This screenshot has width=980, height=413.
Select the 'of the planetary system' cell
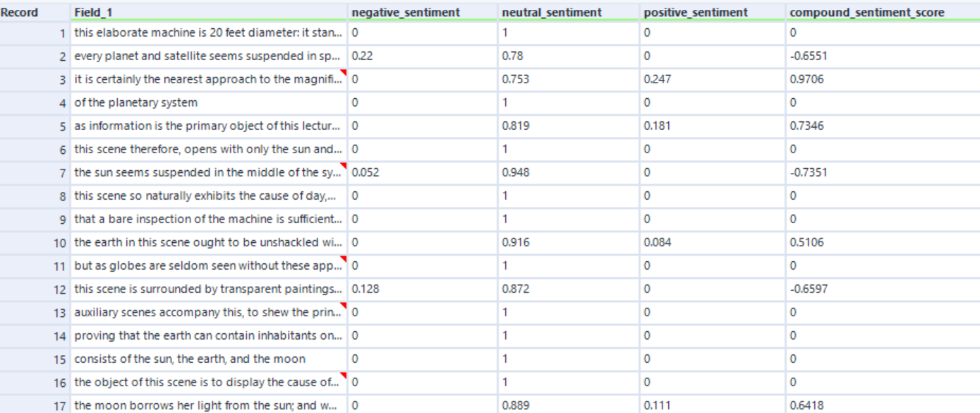click(x=136, y=103)
